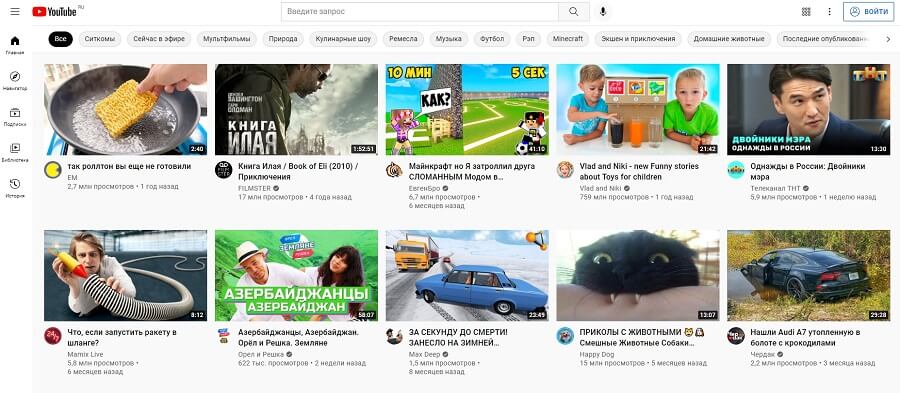Select the Ситкомы category chip

(99, 39)
